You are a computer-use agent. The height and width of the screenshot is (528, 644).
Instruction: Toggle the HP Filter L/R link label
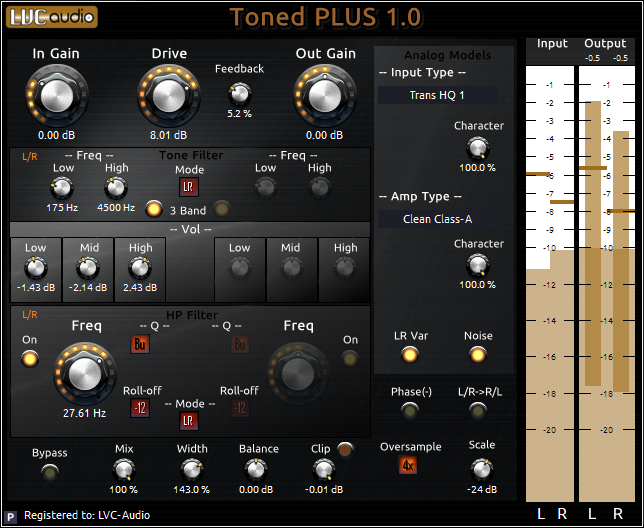[x=30, y=315]
